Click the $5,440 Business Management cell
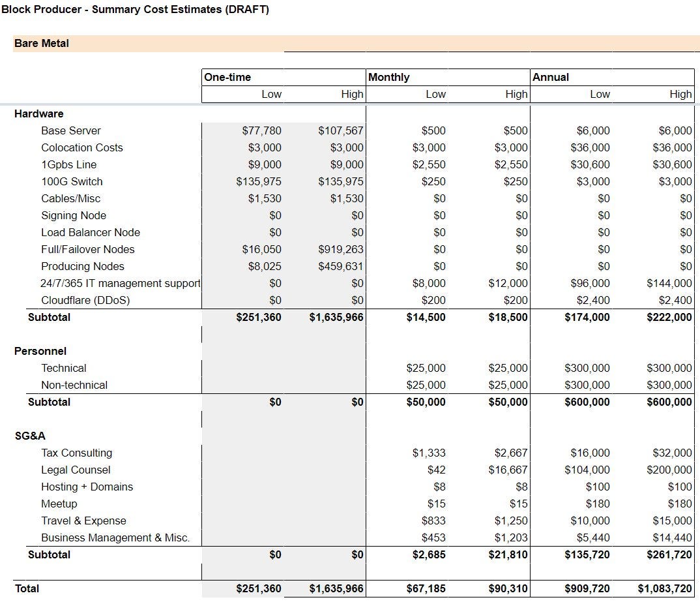Image resolution: width=700 pixels, height=604 pixels. pos(593,538)
